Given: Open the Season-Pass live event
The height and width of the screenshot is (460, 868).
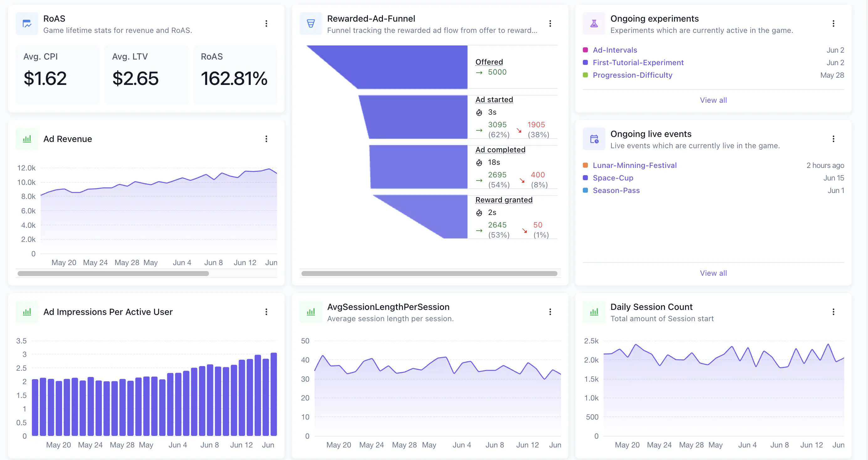Looking at the screenshot, I should coord(616,191).
